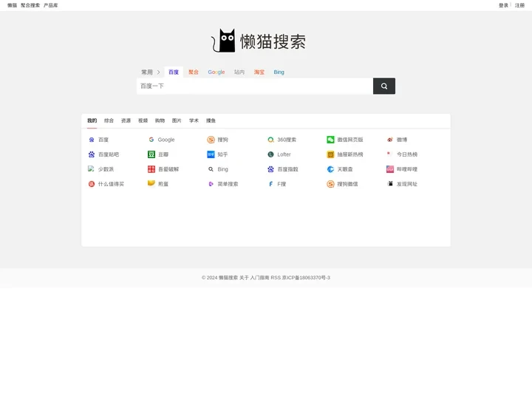This screenshot has width=532, height=399.
Task: Open the 吾爱破解 red icon
Action: click(151, 169)
